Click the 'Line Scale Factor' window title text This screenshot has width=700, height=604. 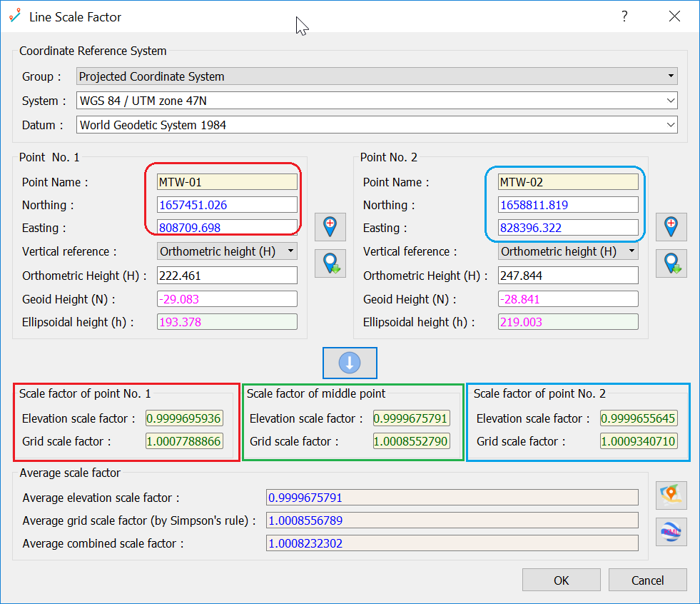[75, 17]
